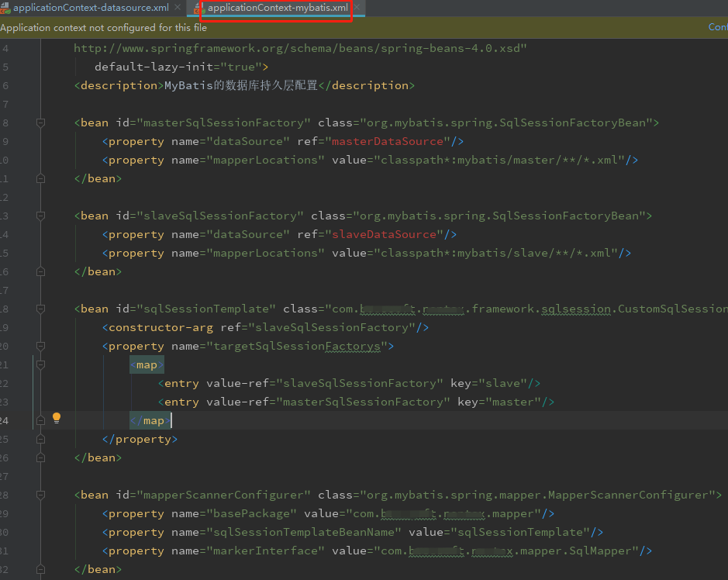Place cursor on the description tag line
Screen dimensions: 728x580
click(244, 85)
